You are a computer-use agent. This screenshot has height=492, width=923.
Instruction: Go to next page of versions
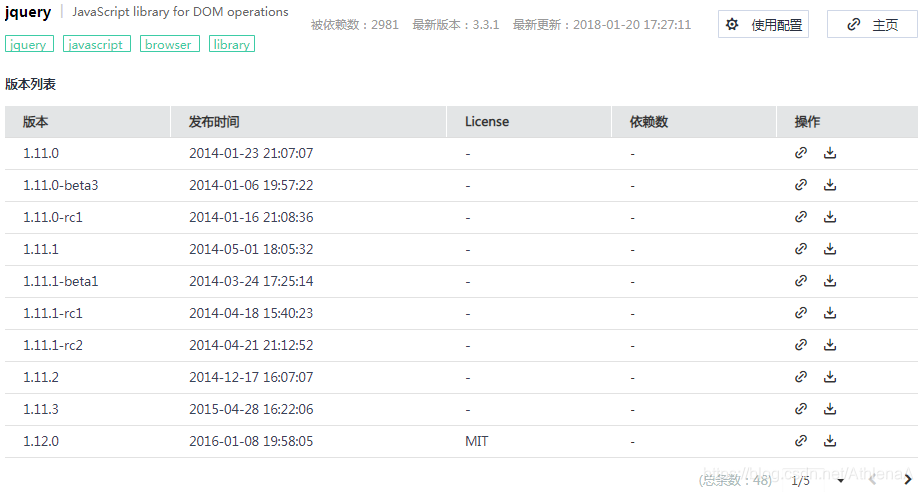point(908,480)
